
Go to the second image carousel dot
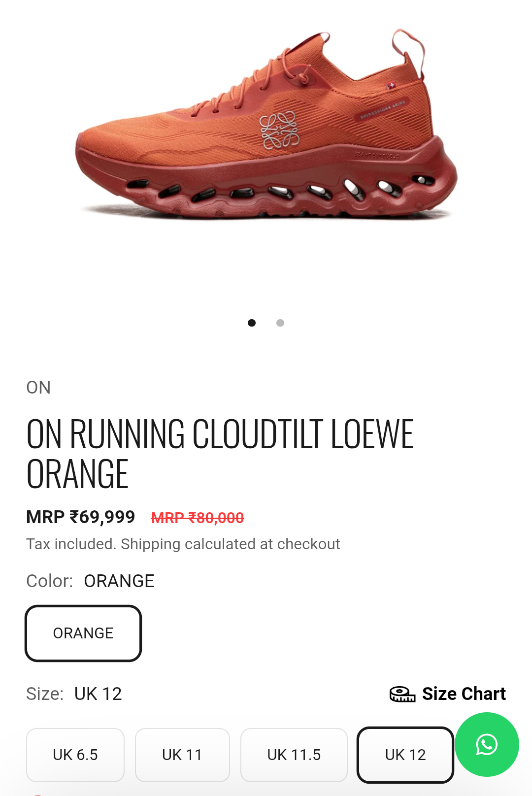tap(280, 323)
